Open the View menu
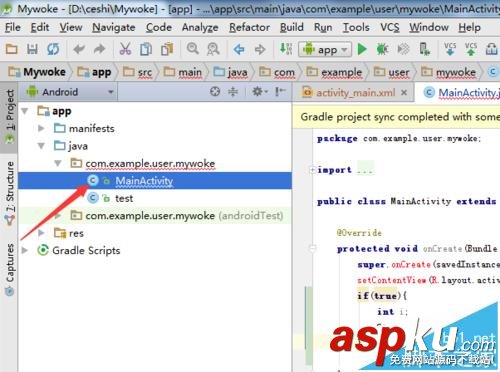The width and height of the screenshot is (500, 372). pos(71,27)
